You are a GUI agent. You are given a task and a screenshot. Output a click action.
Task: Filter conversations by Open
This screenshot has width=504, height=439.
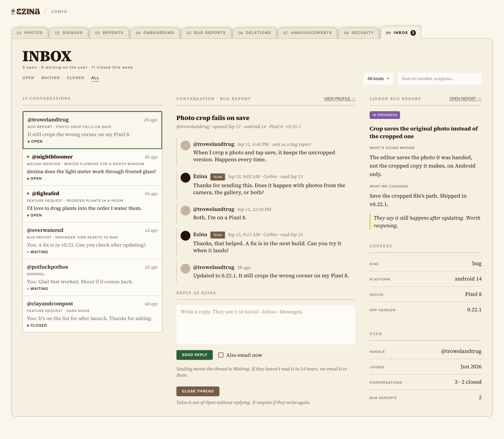[x=28, y=78]
